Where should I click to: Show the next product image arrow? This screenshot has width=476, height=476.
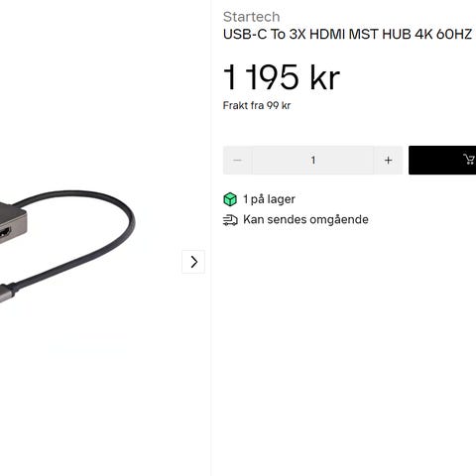(193, 262)
